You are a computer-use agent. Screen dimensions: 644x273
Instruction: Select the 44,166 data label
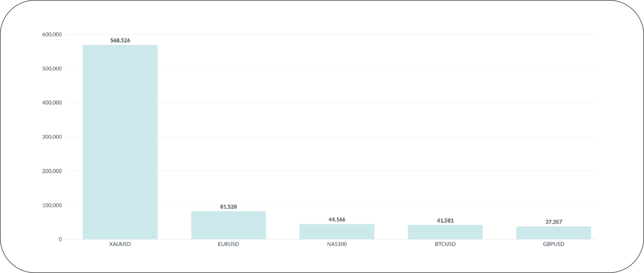(337, 220)
